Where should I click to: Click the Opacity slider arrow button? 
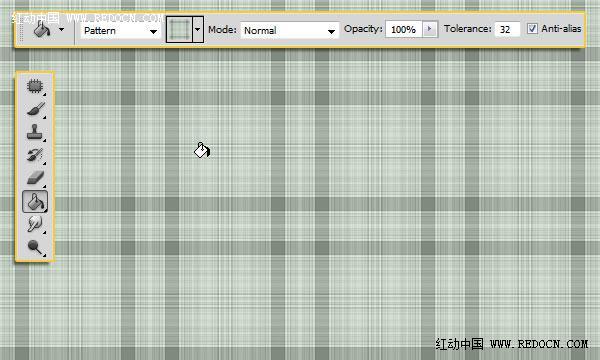(430, 29)
